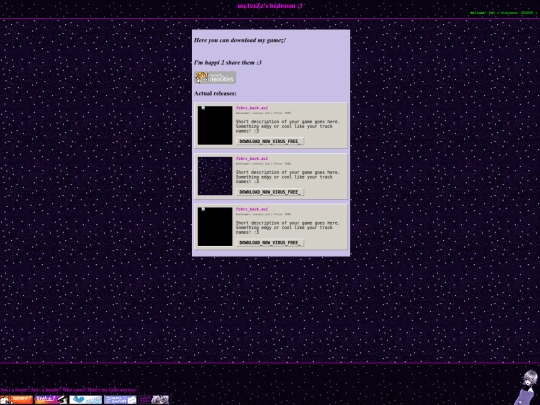The width and height of the screenshot is (540, 405).
Task: Open the dark purple anime footer badge
Action: coord(154,400)
